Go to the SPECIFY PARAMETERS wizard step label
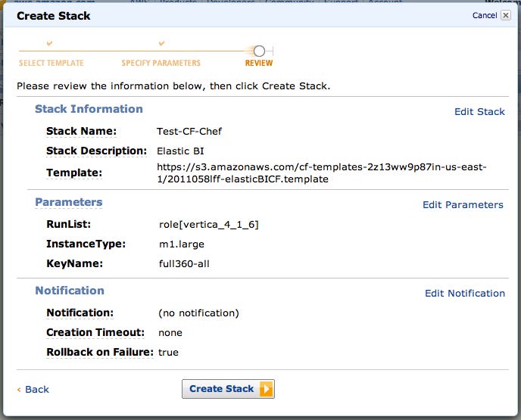Image resolution: width=521 pixels, height=420 pixels. tap(161, 64)
